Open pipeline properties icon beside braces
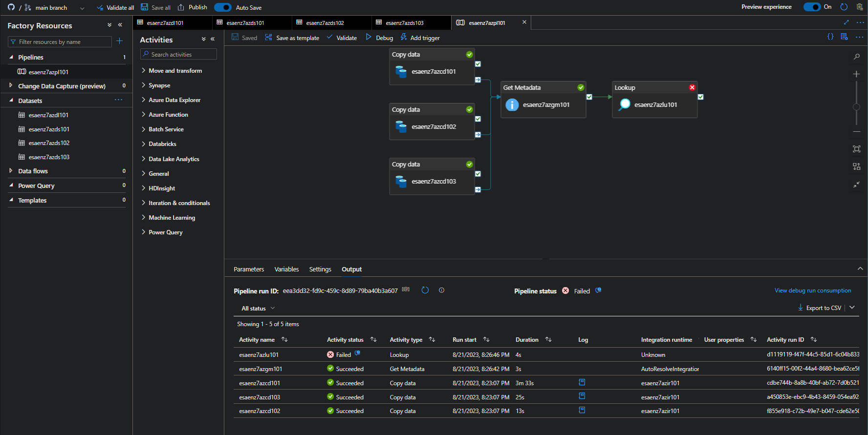 tap(844, 37)
